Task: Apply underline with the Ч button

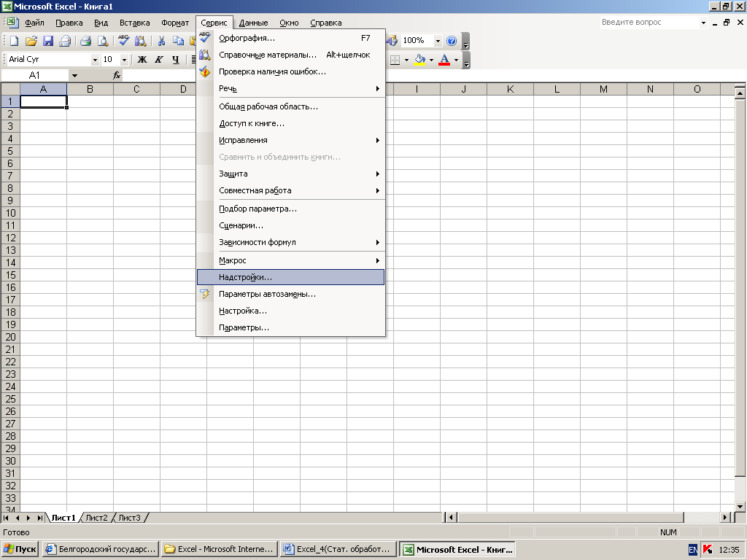Action: click(176, 60)
